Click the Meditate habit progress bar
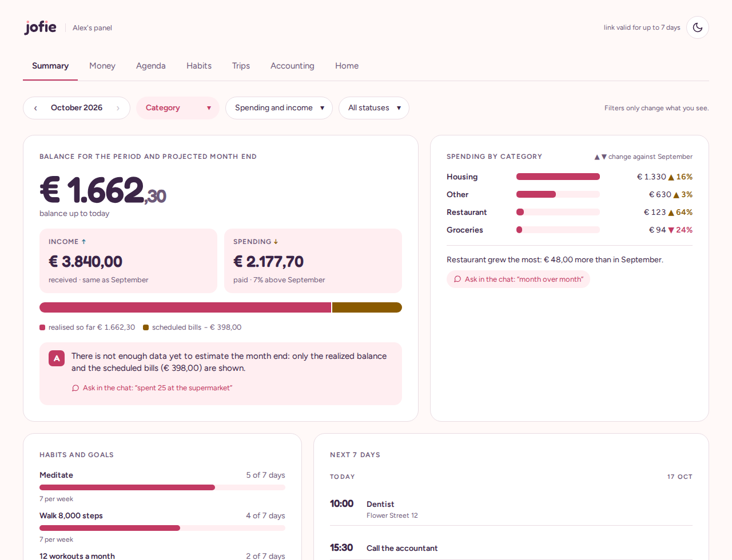This screenshot has height=560, width=732. [x=162, y=487]
